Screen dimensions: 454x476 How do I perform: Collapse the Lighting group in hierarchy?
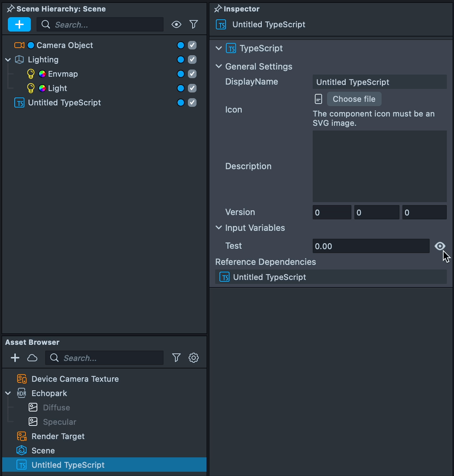(x=8, y=60)
